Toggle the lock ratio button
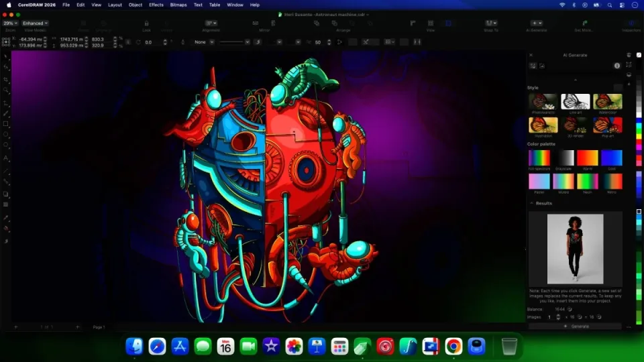The width and height of the screenshot is (644, 362). pyautogui.click(x=128, y=42)
